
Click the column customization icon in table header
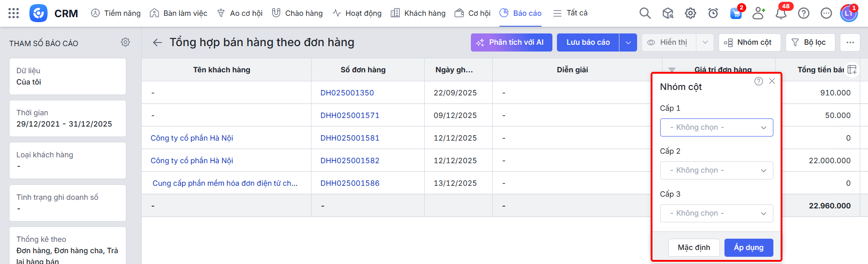tap(852, 70)
